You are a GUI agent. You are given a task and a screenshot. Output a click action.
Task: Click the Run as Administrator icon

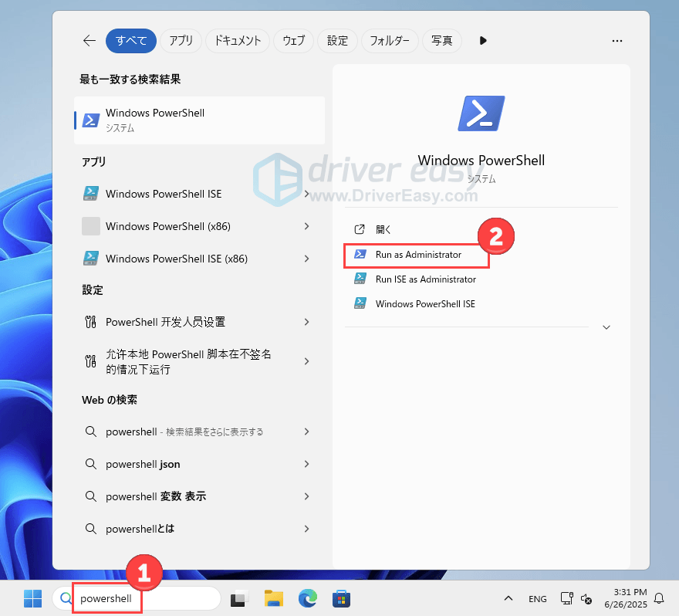[360, 254]
